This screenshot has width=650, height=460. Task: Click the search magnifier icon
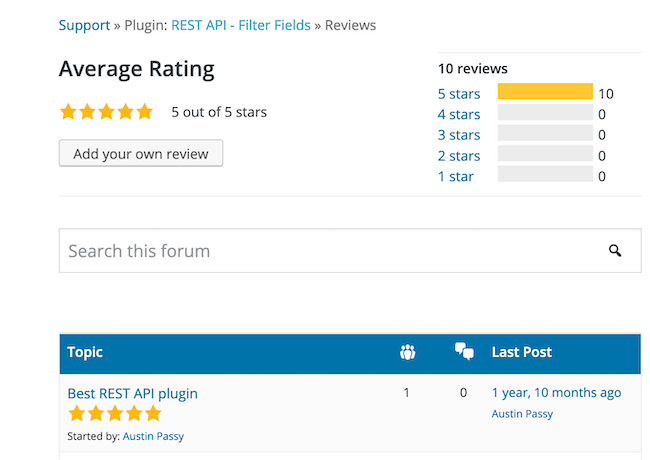tap(615, 251)
